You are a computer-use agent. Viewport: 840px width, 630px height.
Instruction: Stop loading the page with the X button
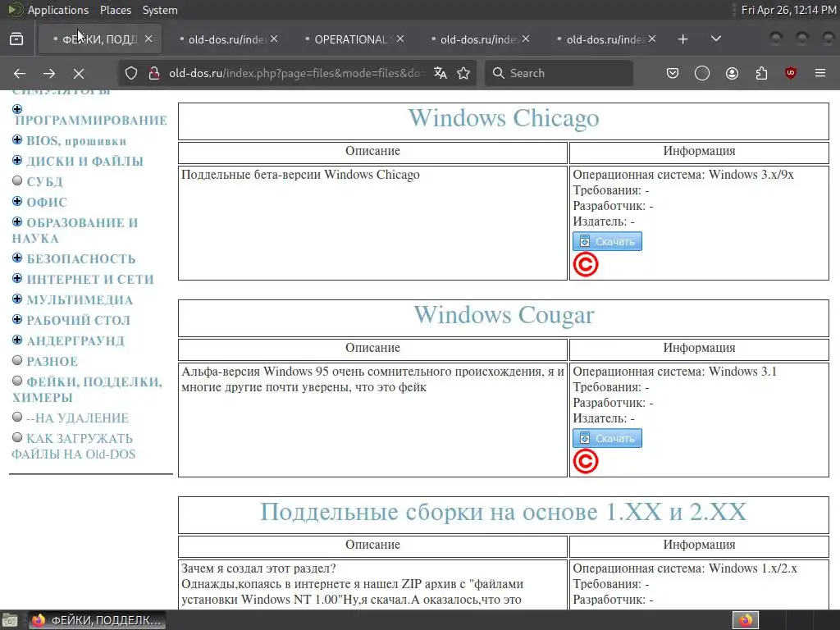click(79, 73)
